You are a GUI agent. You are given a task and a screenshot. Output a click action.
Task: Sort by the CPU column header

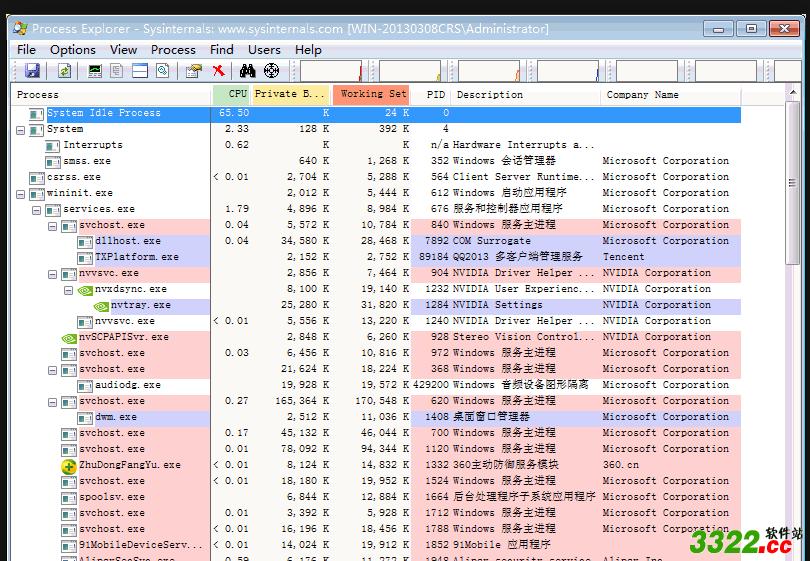point(231,95)
